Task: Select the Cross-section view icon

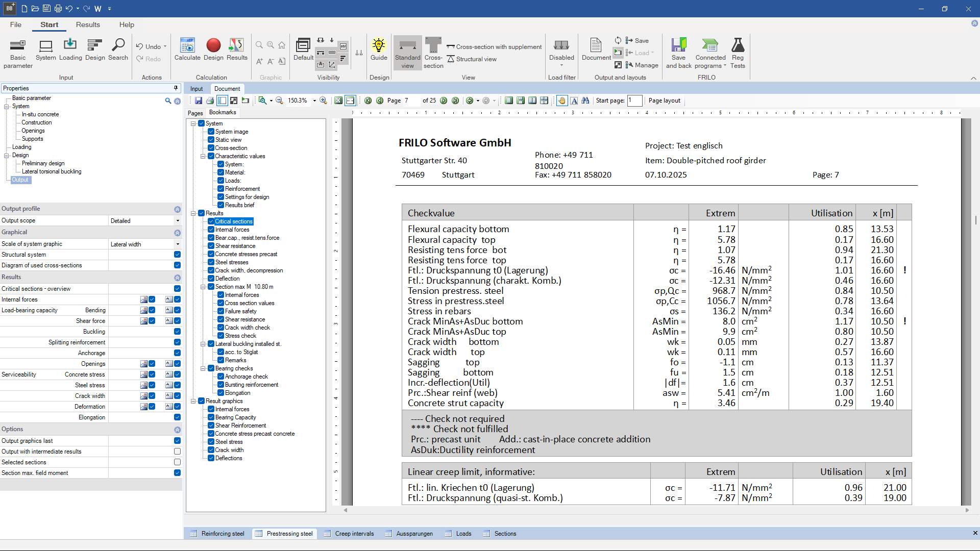Action: [433, 51]
